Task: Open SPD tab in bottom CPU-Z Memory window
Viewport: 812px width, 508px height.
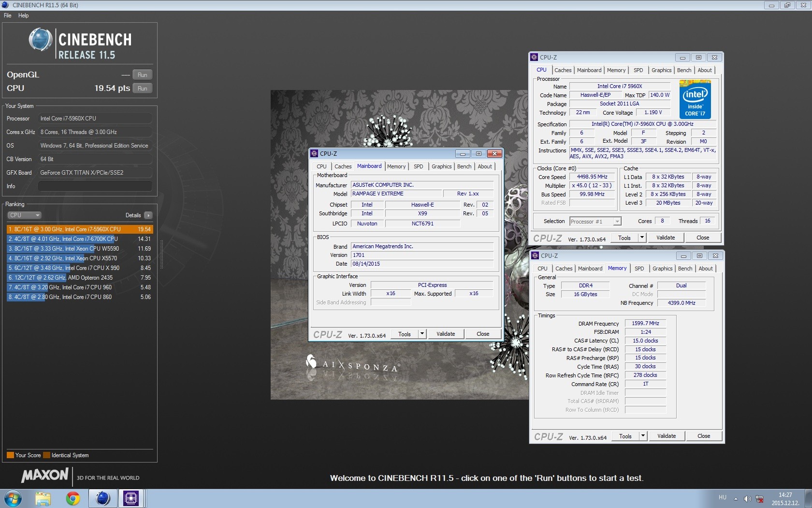Action: [x=639, y=269]
